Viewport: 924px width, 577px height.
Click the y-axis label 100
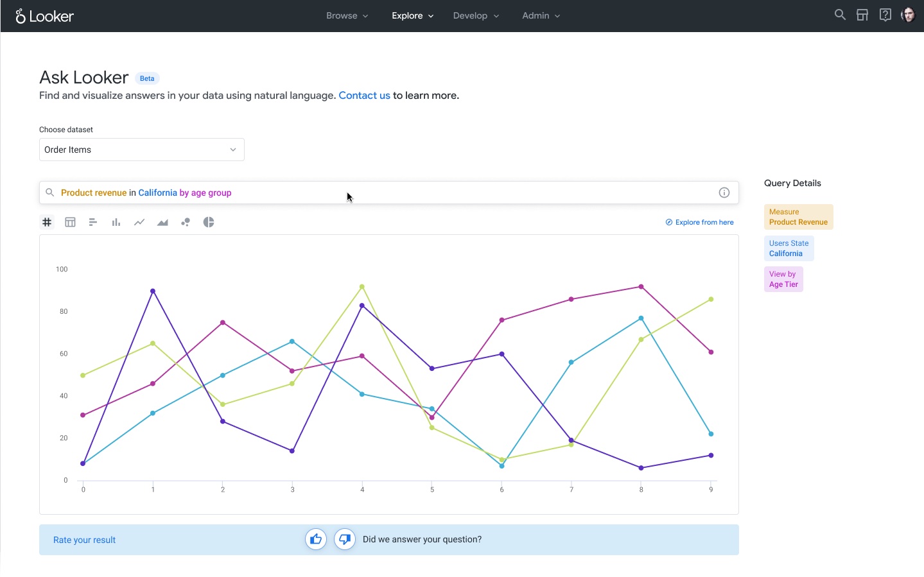62,269
